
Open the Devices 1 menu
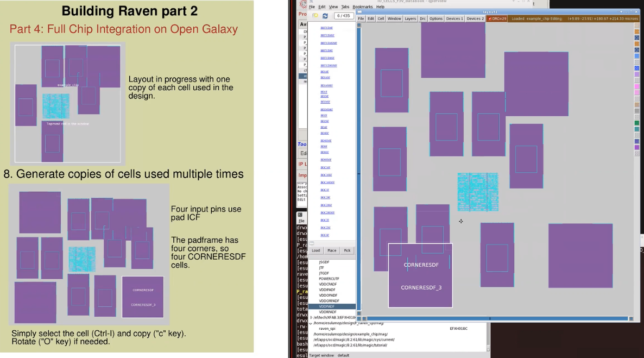(454, 18)
